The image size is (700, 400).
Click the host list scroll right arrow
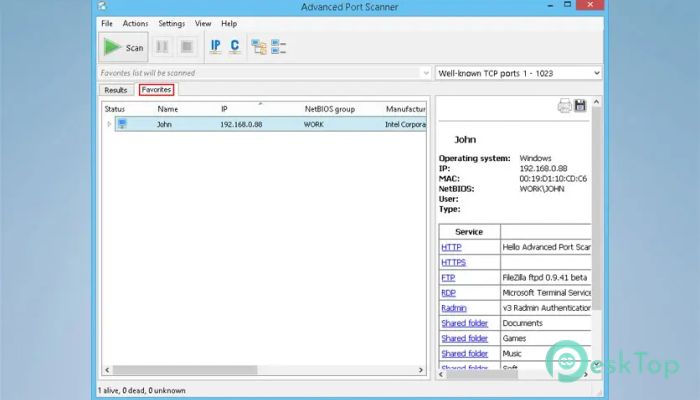pos(421,370)
